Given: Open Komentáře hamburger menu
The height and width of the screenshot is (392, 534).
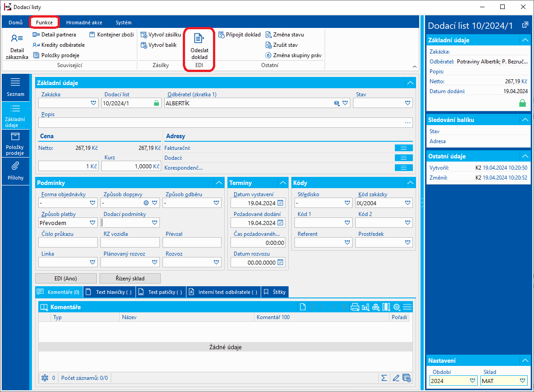Looking at the screenshot, I should pos(407,307).
